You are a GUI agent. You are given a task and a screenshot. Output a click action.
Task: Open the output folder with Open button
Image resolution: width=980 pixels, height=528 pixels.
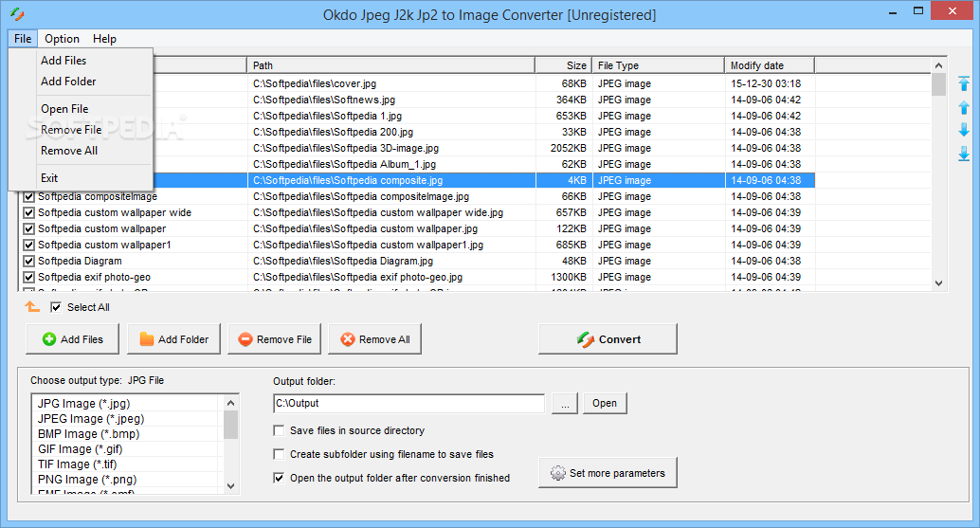(605, 404)
